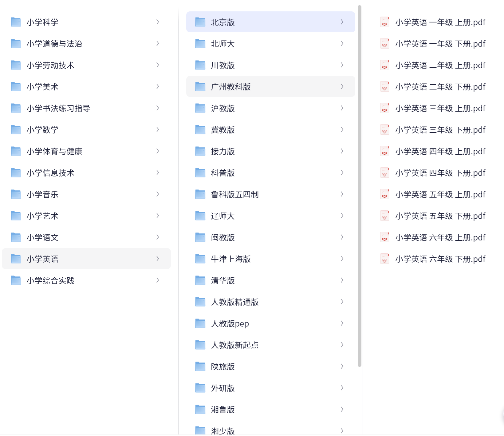Image resolution: width=504 pixels, height=436 pixels.
Task: Click the folder icon beside 小学数学
Action: tap(16, 130)
